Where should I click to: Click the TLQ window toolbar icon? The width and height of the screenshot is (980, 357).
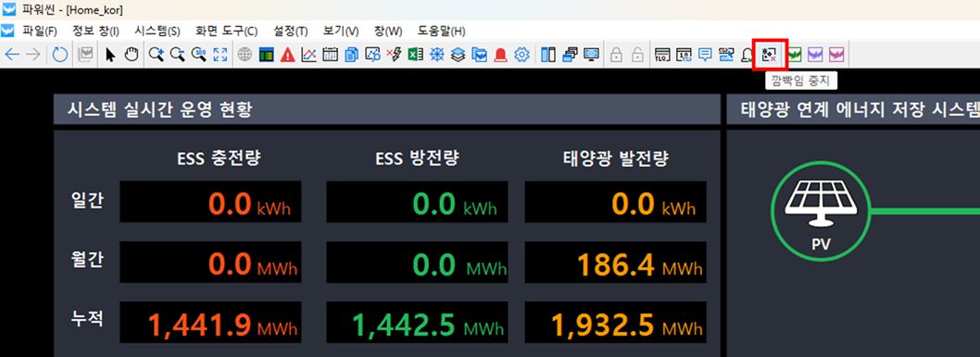pos(663,55)
